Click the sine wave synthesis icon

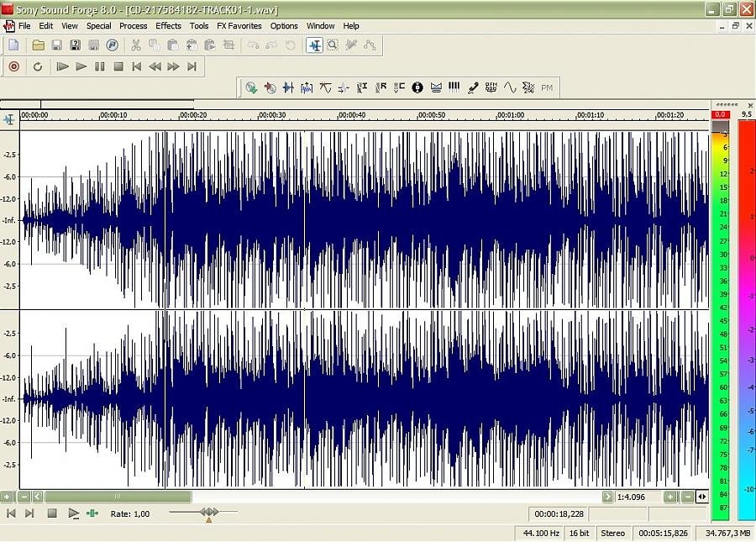tap(510, 87)
